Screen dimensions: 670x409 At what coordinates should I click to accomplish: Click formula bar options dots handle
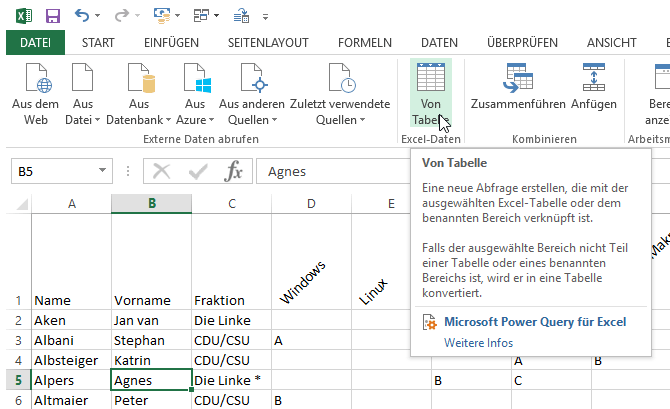128,171
